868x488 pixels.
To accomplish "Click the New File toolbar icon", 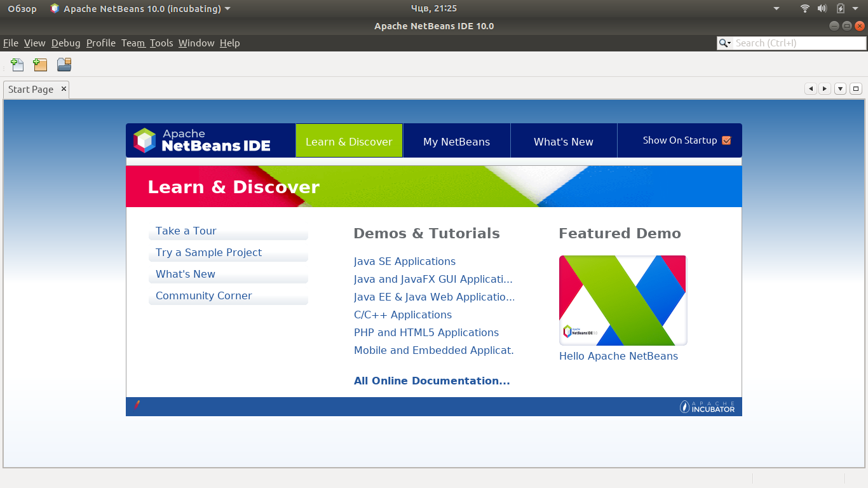I will click(17, 64).
